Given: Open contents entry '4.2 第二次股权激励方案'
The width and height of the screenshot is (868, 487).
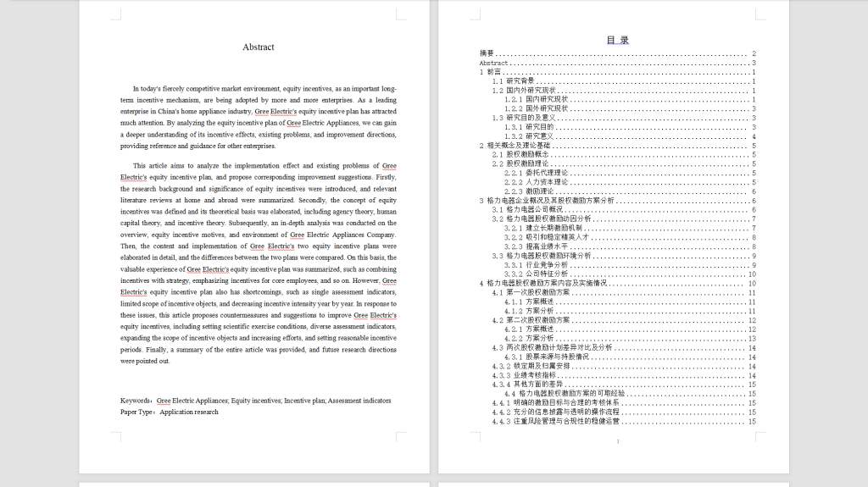Looking at the screenshot, I should (624, 320).
